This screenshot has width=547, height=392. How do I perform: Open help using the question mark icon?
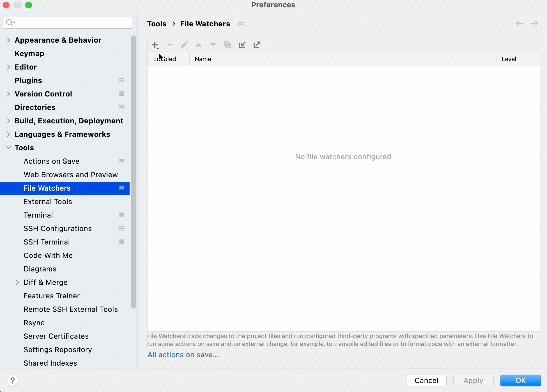pos(13,381)
